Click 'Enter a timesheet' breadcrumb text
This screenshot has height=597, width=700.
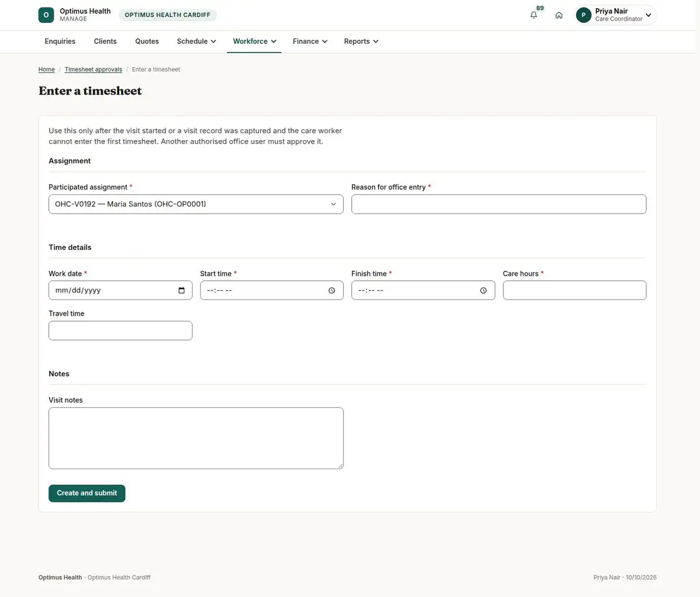click(x=156, y=69)
